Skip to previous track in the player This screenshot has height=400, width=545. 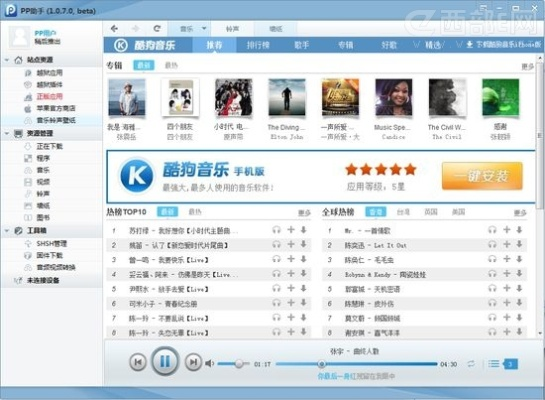click(138, 362)
